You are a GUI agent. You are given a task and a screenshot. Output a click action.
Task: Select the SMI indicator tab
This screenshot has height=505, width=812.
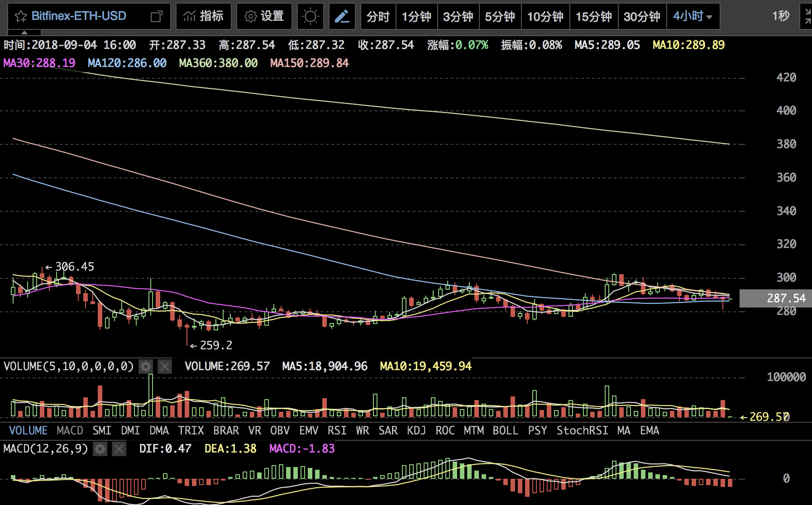click(x=102, y=430)
